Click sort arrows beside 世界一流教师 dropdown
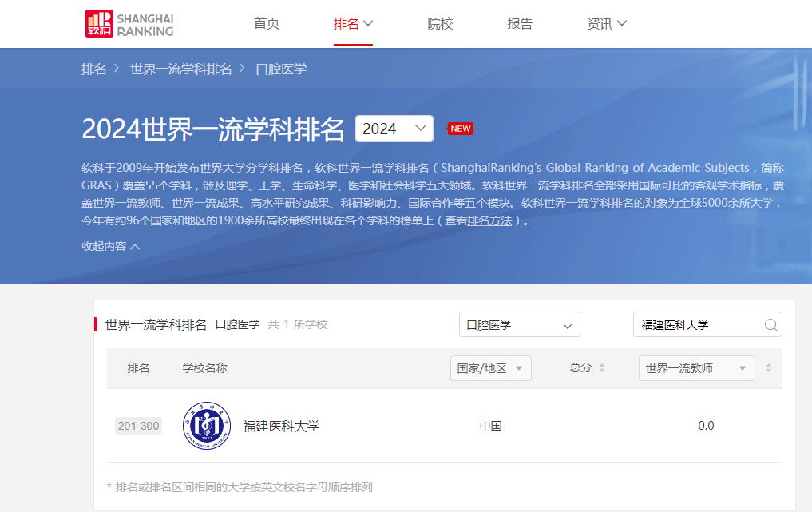 tap(768, 368)
